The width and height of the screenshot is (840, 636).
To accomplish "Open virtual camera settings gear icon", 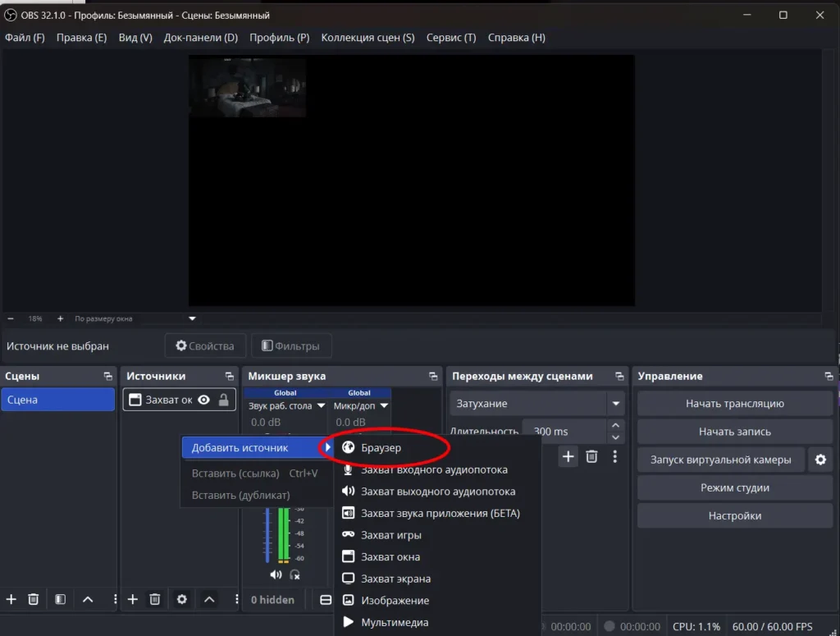I will coord(819,460).
